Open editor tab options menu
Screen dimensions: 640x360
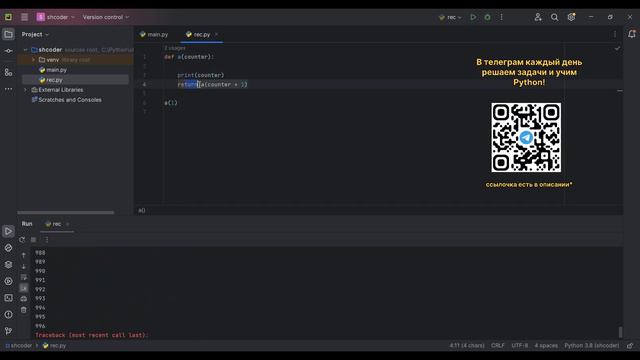(x=615, y=35)
